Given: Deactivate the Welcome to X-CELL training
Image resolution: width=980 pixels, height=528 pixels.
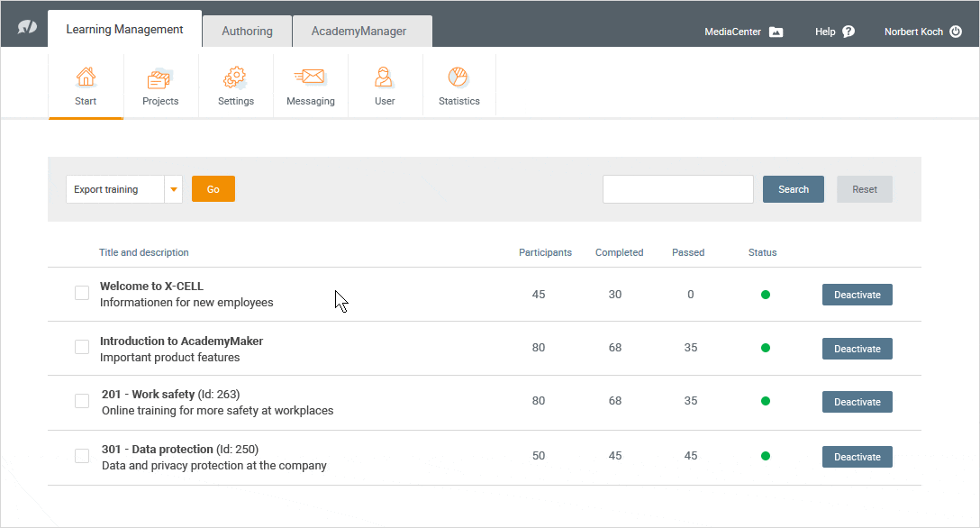Looking at the screenshot, I should coord(857,295).
